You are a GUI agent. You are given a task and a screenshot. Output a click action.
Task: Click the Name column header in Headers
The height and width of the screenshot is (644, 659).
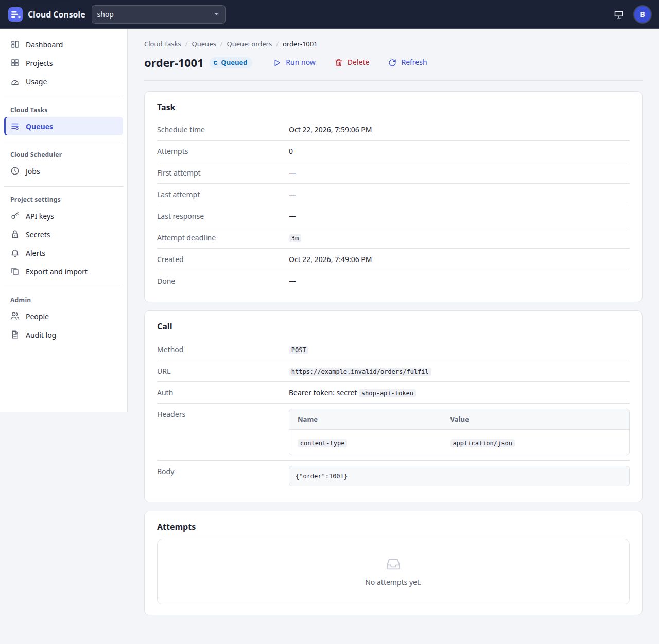pos(307,420)
